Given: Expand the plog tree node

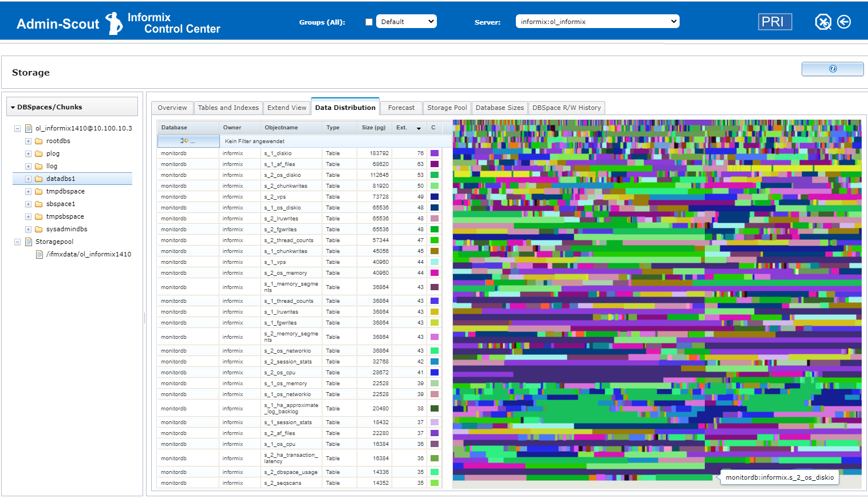Looking at the screenshot, I should coord(28,153).
